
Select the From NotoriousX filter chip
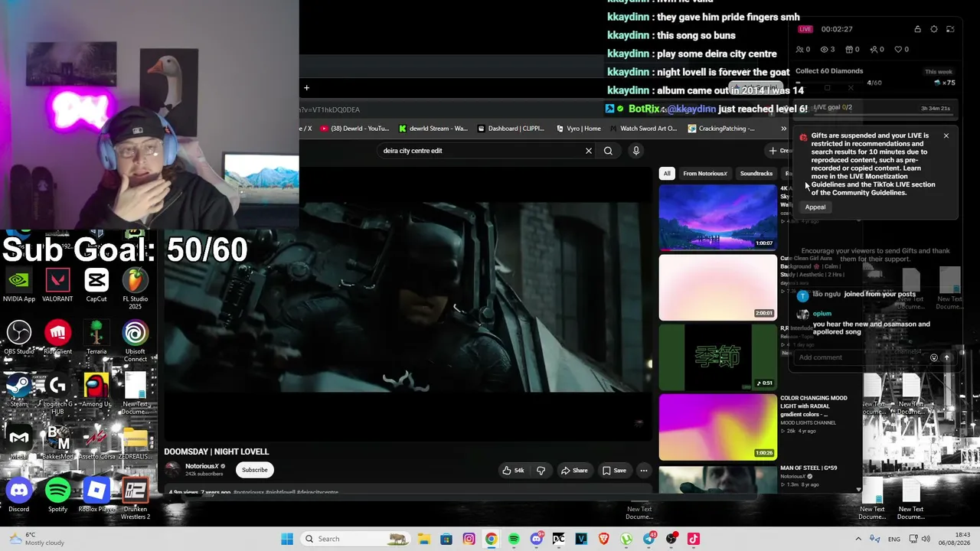705,174
